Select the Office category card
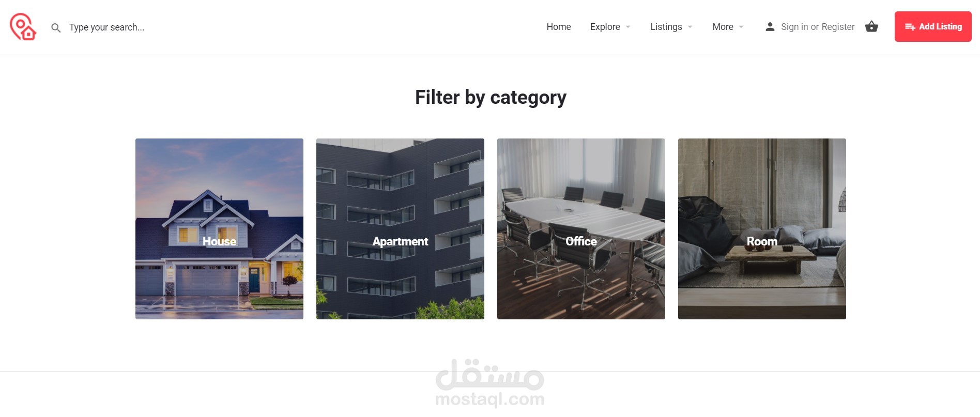The image size is (980, 417). click(x=581, y=229)
